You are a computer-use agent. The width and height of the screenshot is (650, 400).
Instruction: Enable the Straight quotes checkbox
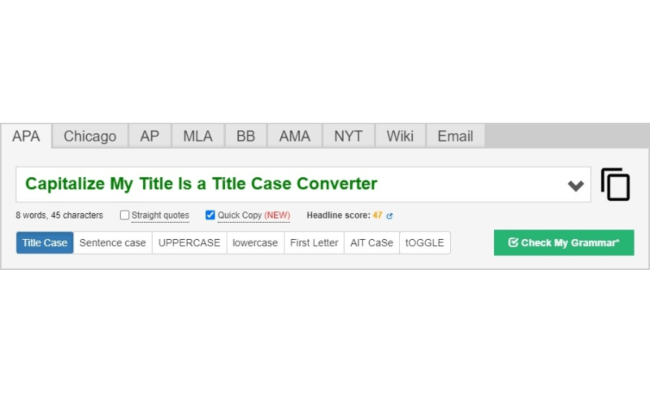point(124,215)
